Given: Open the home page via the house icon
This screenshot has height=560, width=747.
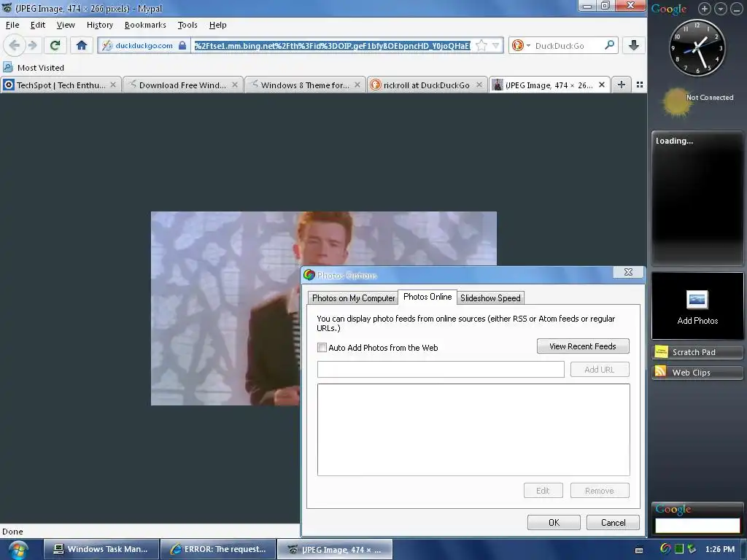Looking at the screenshot, I should (x=82, y=45).
